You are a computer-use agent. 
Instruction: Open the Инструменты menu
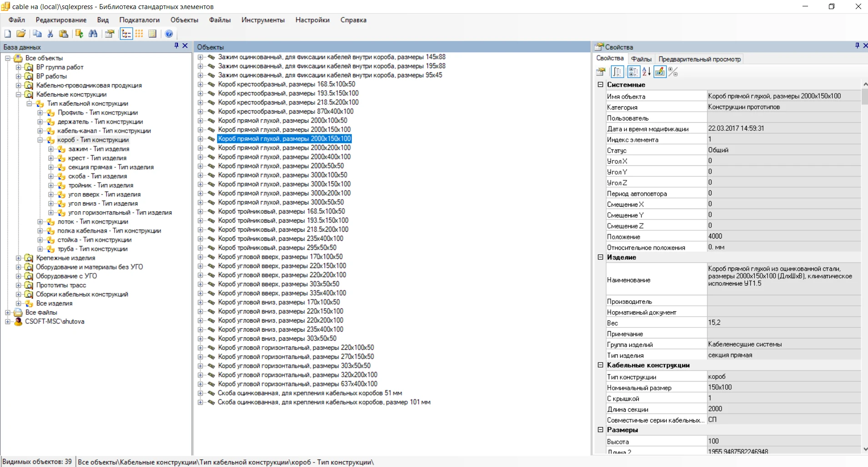click(263, 20)
